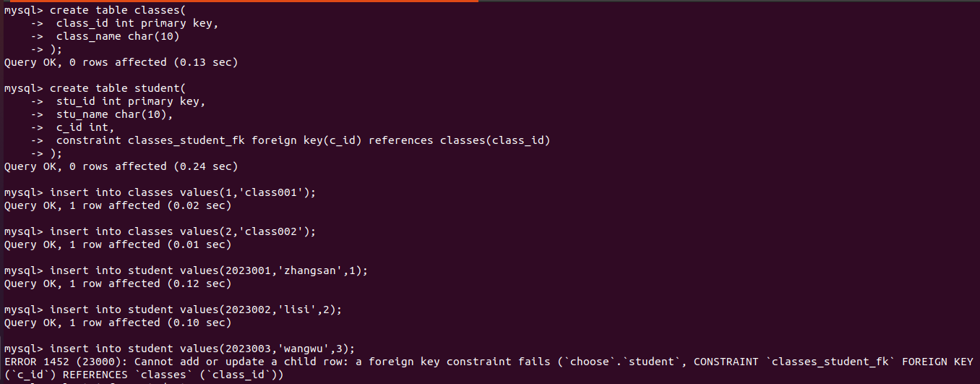Click the insert 'lisi' command line
This screenshot has height=384, width=980.
[x=196, y=310]
